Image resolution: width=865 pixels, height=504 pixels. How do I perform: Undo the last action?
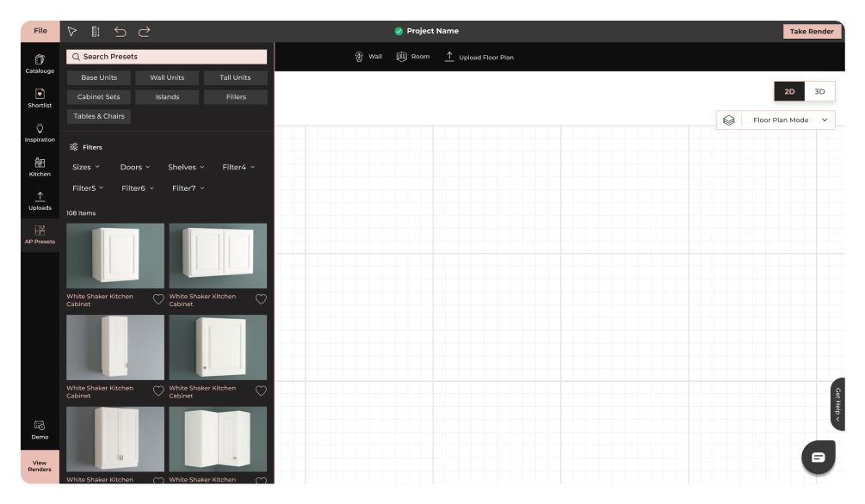tap(120, 32)
